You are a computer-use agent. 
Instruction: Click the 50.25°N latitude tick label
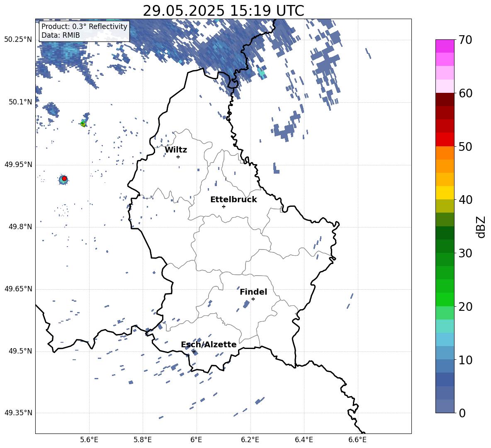tap(18, 40)
